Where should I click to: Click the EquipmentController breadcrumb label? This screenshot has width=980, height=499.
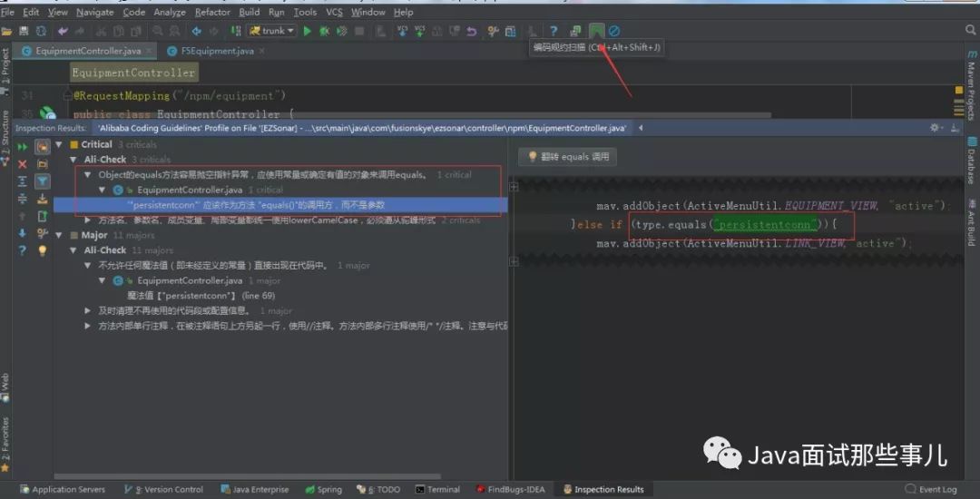[x=133, y=73]
